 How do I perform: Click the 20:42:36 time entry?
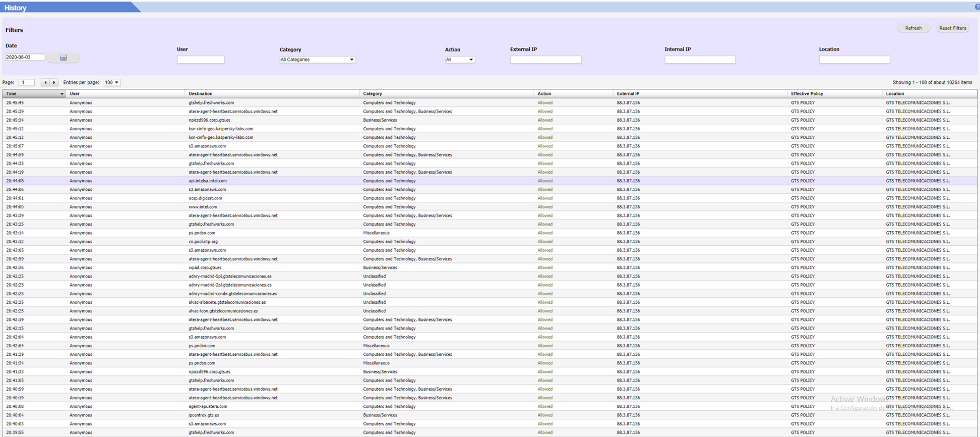click(x=15, y=267)
